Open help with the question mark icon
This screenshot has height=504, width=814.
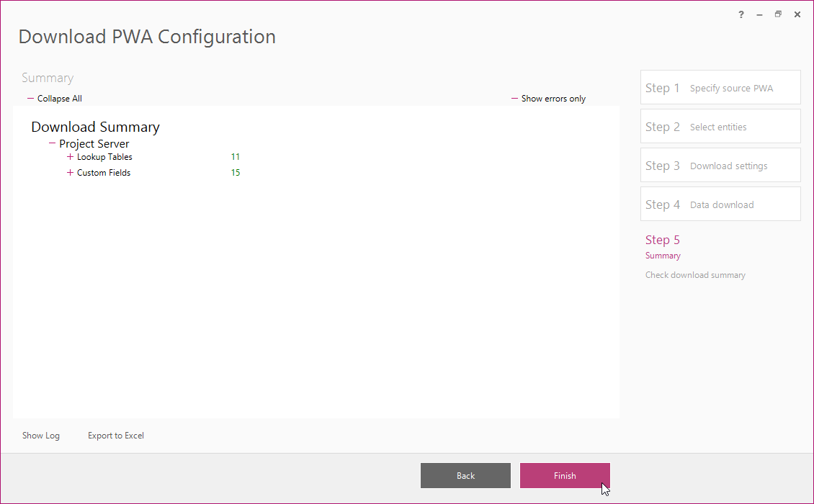pos(741,14)
